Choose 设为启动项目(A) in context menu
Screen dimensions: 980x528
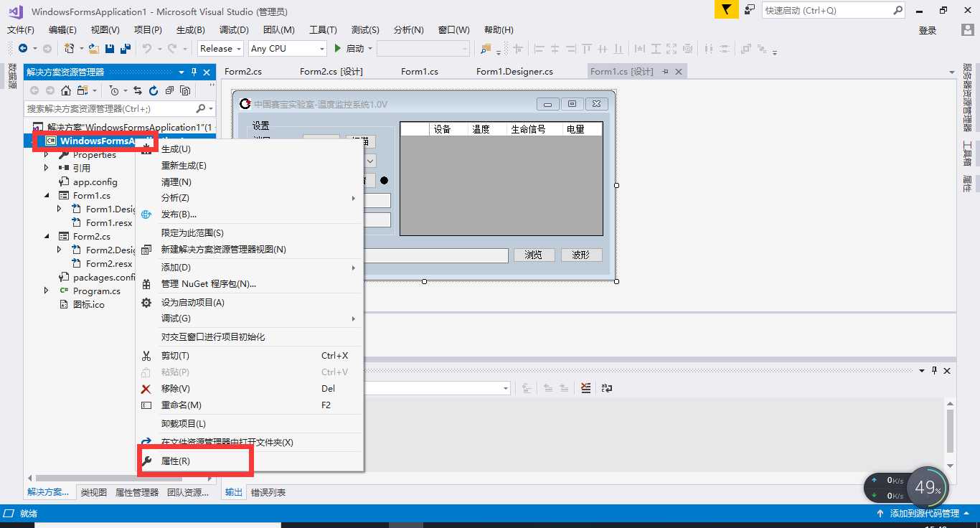click(x=250, y=303)
